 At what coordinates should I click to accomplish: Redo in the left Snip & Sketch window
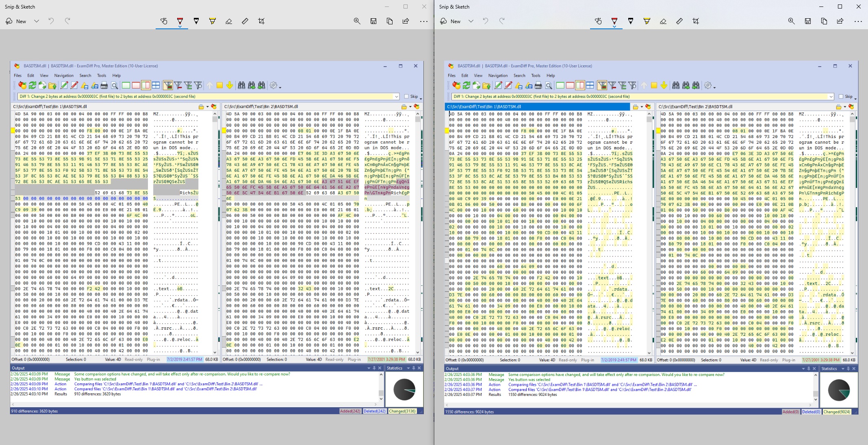[67, 21]
